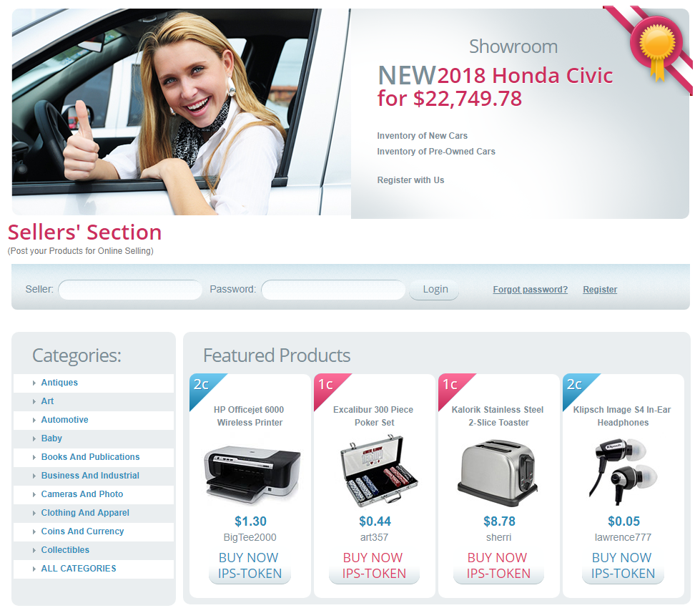
Task: Click BUY NOW IPS-TOKEN for poker set
Action: (374, 566)
